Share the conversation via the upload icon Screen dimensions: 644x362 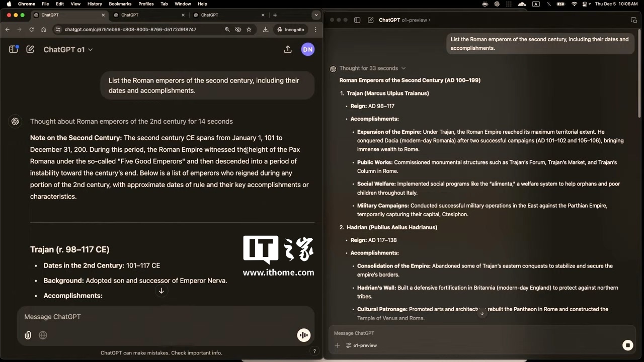[x=288, y=49]
